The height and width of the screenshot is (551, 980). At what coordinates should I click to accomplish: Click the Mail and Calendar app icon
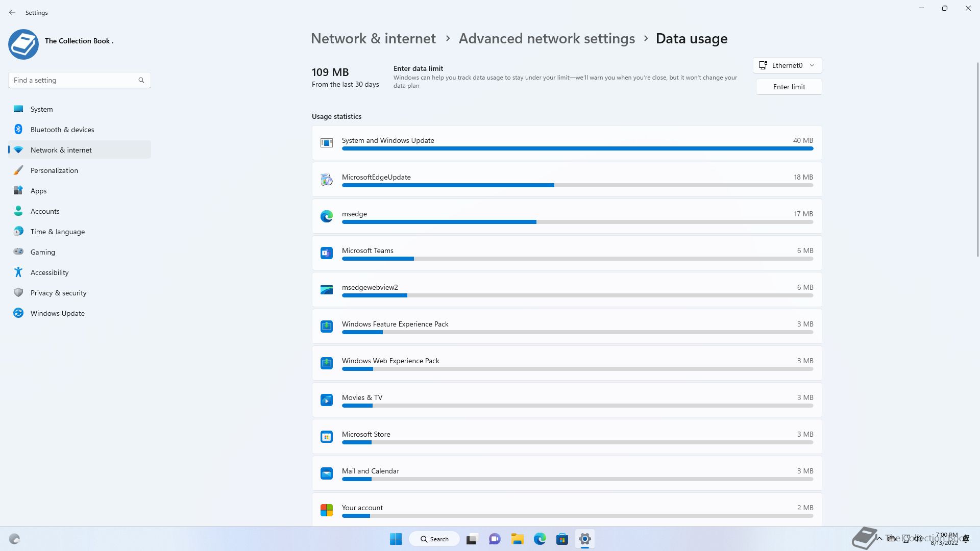point(327,473)
